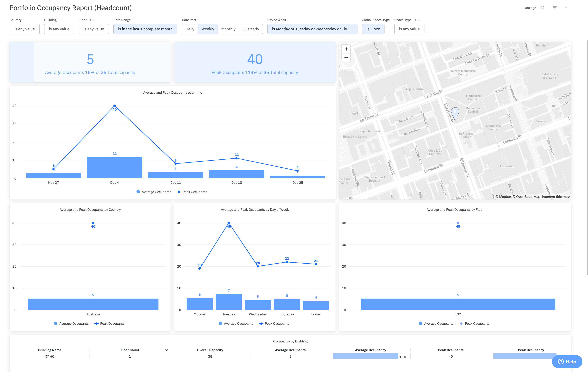Click the link icon next to Space Type
The width and height of the screenshot is (588, 372).
[x=417, y=20]
